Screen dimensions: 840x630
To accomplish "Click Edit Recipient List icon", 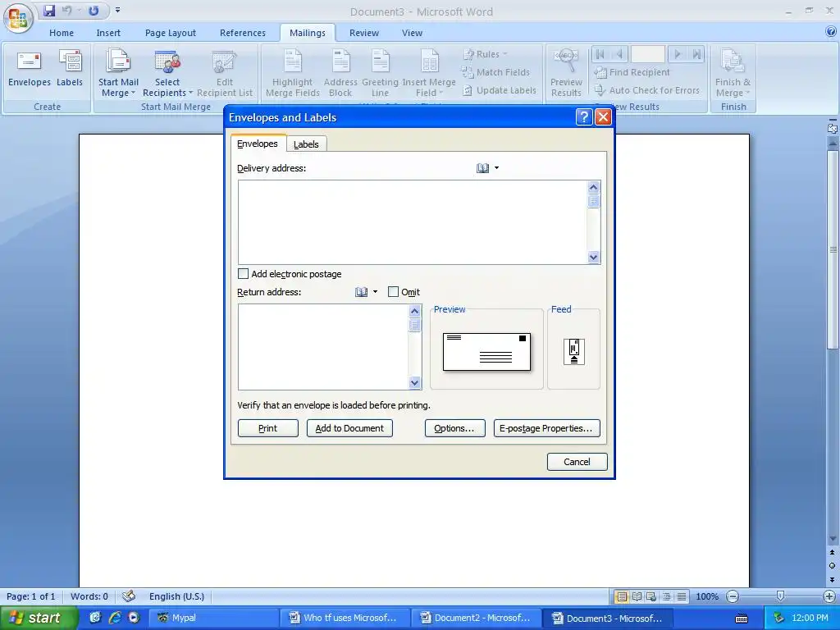I will pos(225,72).
